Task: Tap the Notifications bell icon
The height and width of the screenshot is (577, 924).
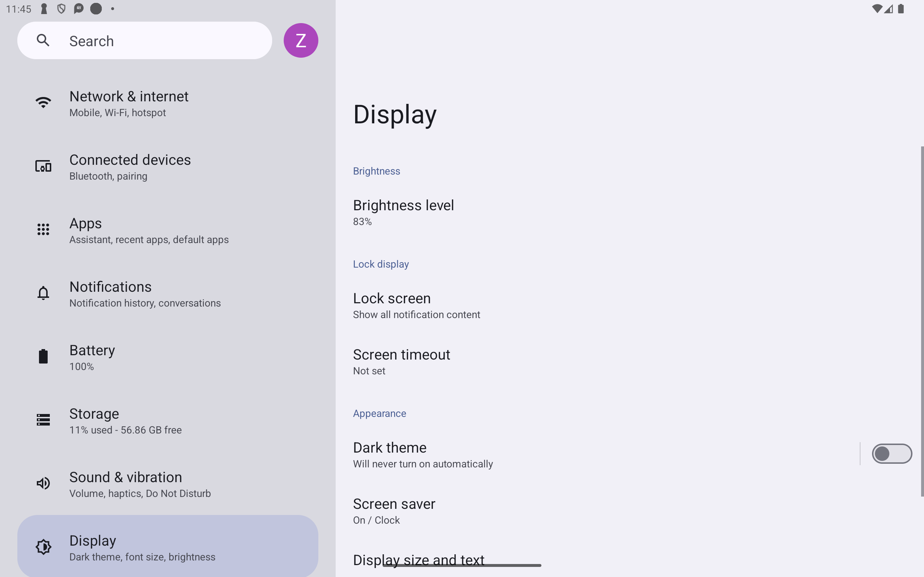Action: (x=43, y=293)
